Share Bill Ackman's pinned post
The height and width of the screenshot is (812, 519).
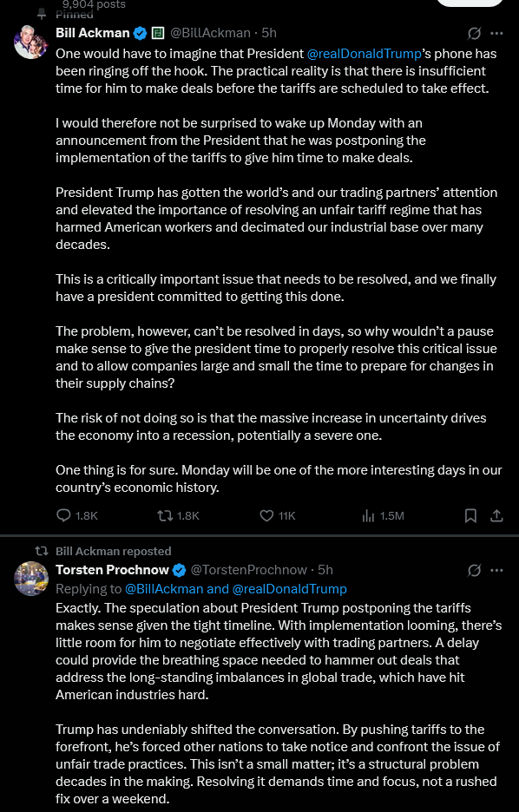496,516
